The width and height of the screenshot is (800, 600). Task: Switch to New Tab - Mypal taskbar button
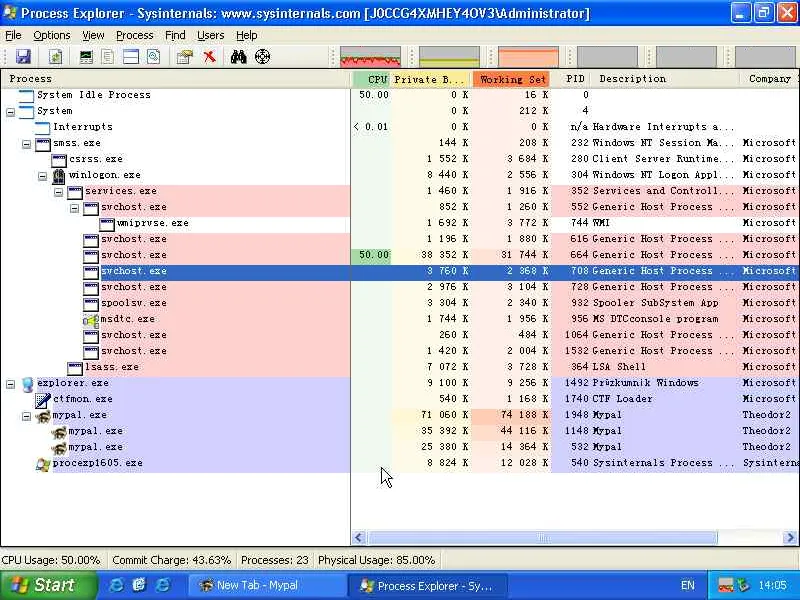(267, 585)
